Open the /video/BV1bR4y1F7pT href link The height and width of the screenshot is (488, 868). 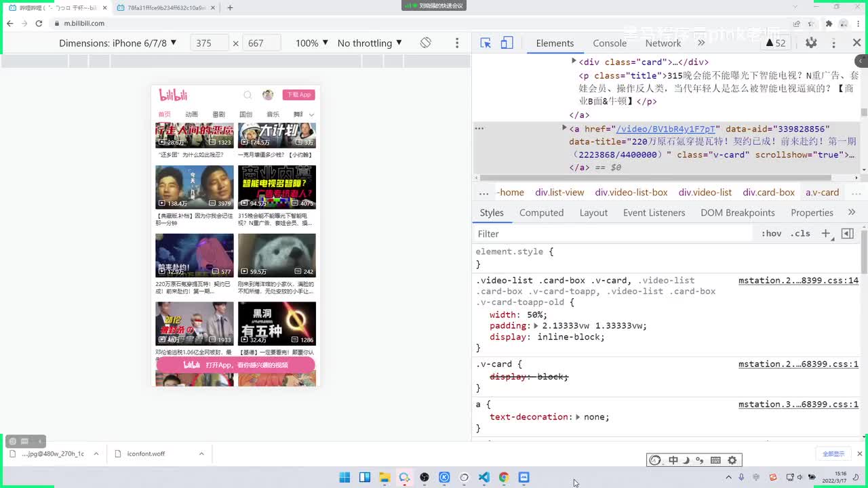665,129
